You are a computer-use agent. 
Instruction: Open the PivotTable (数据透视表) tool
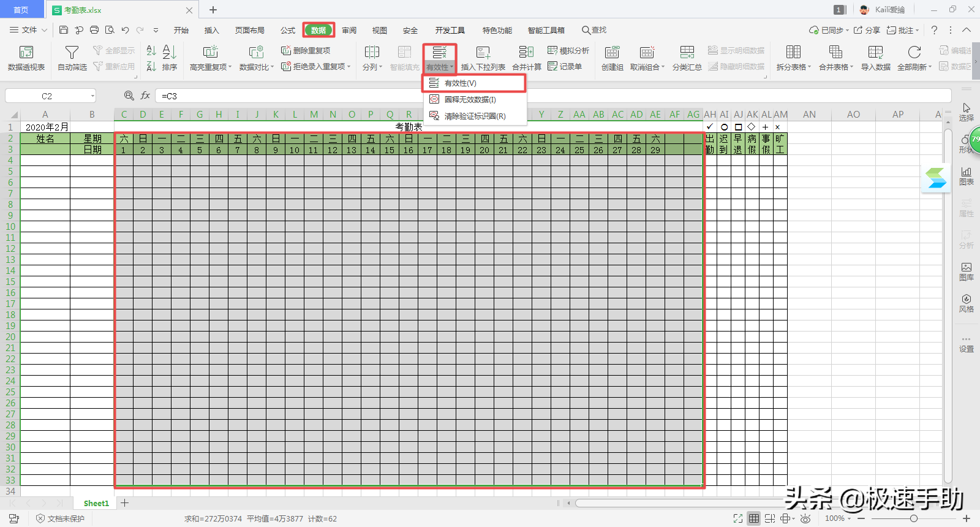point(26,58)
